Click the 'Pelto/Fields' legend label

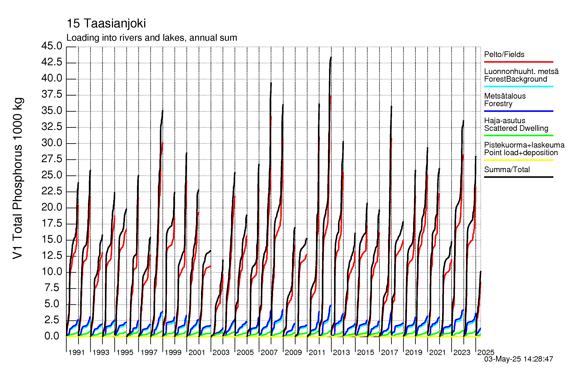(504, 54)
